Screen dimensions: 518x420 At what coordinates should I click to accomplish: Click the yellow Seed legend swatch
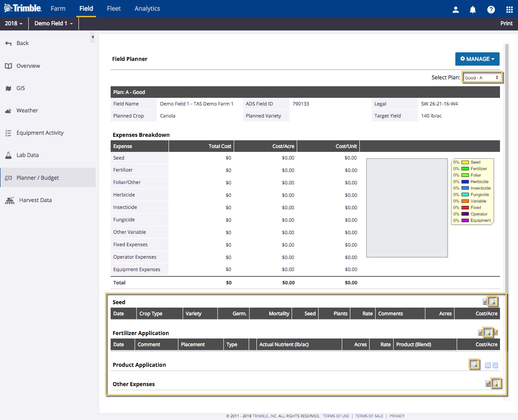click(465, 163)
